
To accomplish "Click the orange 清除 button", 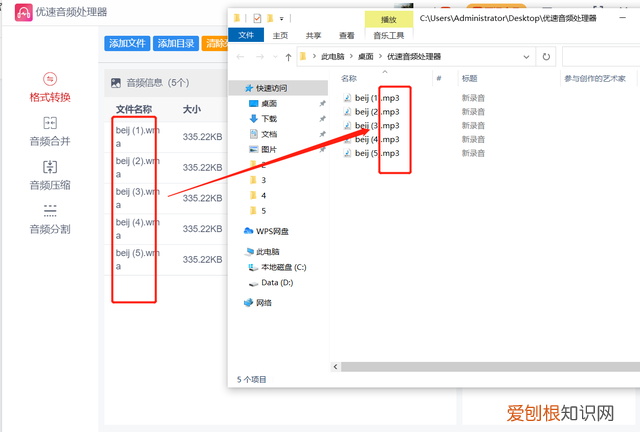I will click(x=215, y=43).
